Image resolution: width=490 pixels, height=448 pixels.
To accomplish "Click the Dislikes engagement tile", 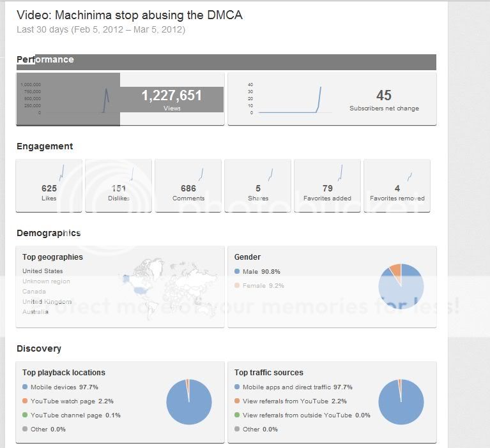I will point(118,186).
